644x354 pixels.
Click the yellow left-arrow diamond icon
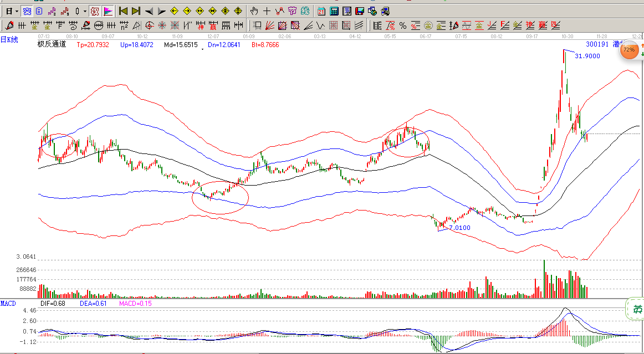(174, 11)
